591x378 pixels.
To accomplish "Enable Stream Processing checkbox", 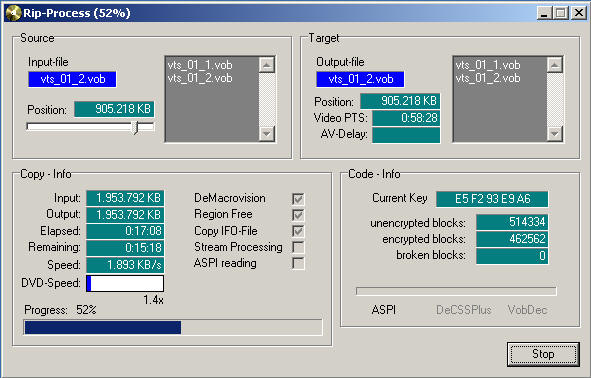I will tap(298, 247).
